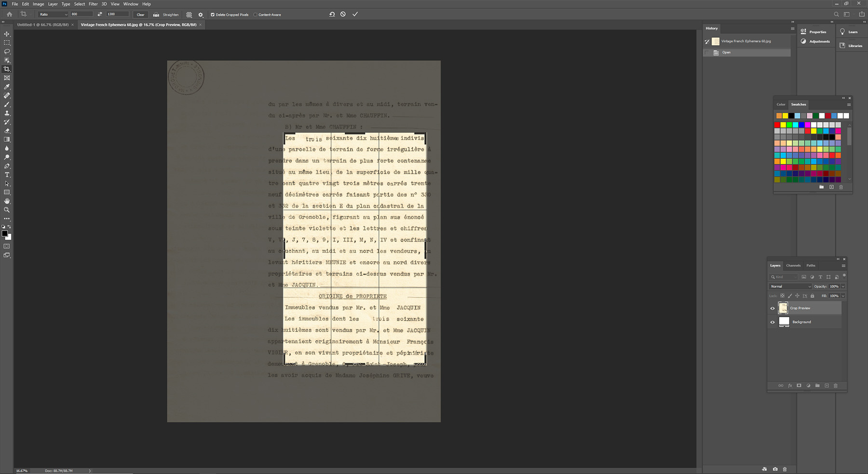Select the Gradient tool
Viewport: 868px width, 474px height.
coord(7,139)
